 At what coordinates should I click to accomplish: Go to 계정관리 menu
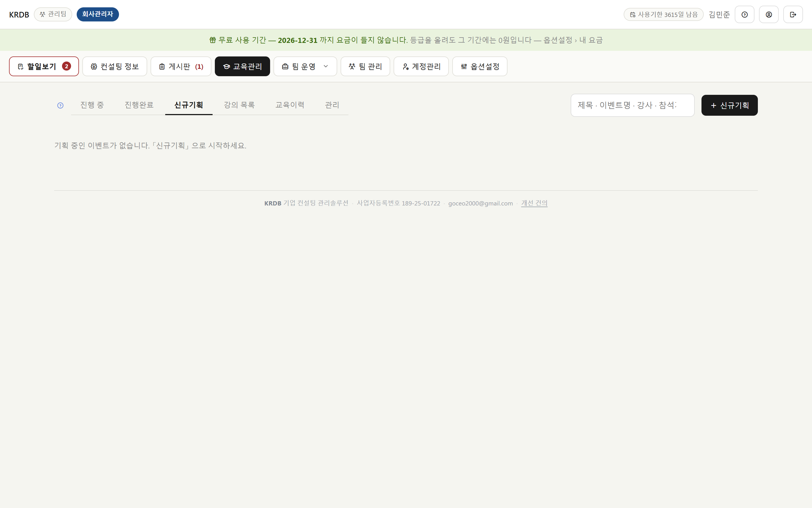[x=421, y=66]
